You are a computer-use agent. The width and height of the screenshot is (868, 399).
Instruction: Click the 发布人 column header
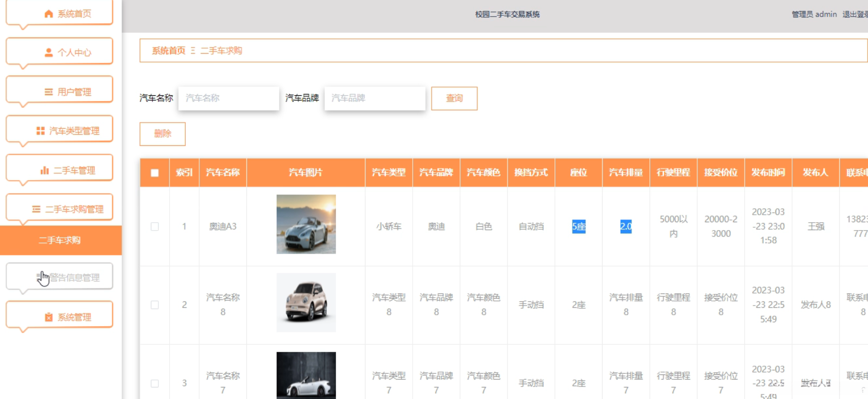[816, 173]
